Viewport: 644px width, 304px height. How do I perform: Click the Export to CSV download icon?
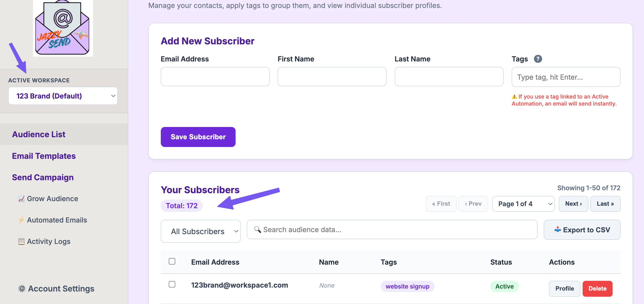click(558, 229)
